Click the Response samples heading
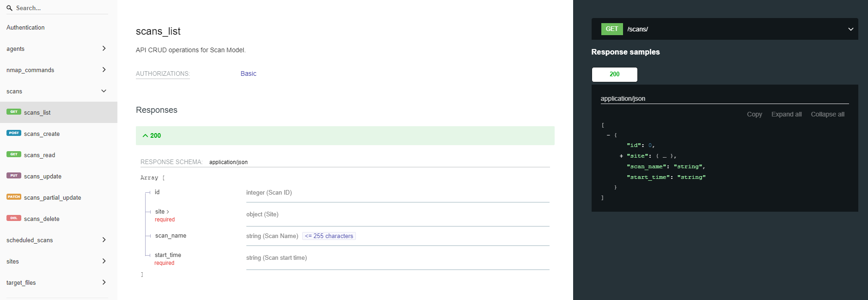Viewport: 868px width, 300px height. pos(625,52)
